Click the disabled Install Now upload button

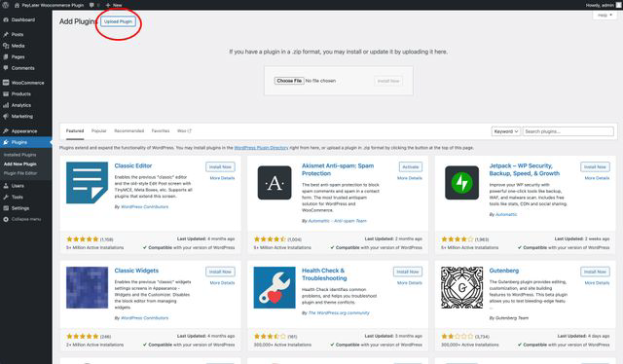pyautogui.click(x=388, y=81)
